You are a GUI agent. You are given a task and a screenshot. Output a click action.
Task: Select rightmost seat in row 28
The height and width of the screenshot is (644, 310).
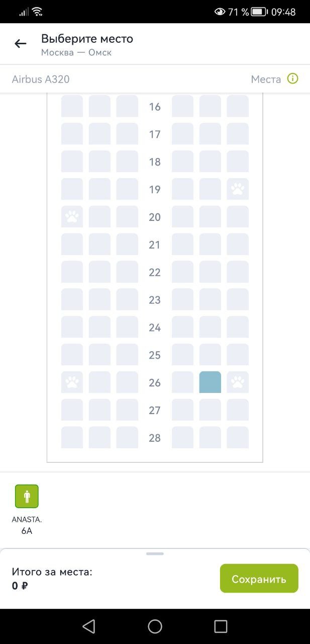pos(238,437)
